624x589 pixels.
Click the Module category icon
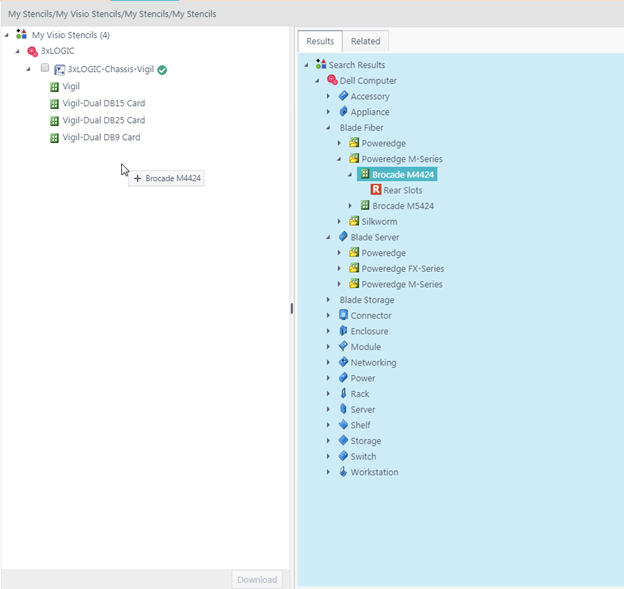[343, 346]
